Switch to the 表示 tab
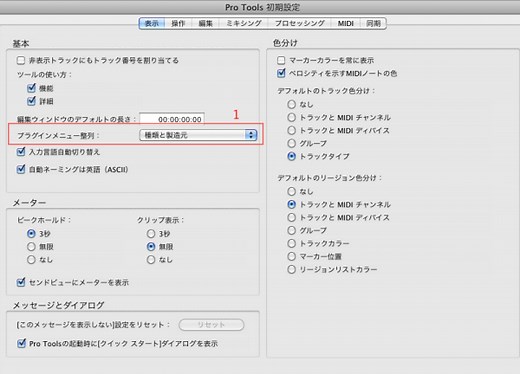This screenshot has width=520, height=374. point(152,23)
